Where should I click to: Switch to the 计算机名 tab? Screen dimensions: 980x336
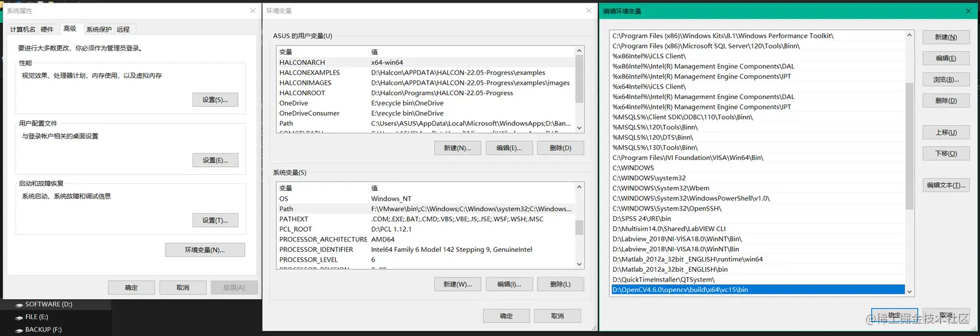coord(23,29)
